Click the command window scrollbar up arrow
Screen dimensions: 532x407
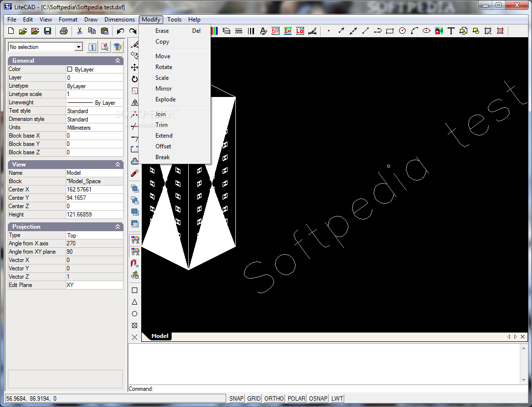[x=524, y=348]
